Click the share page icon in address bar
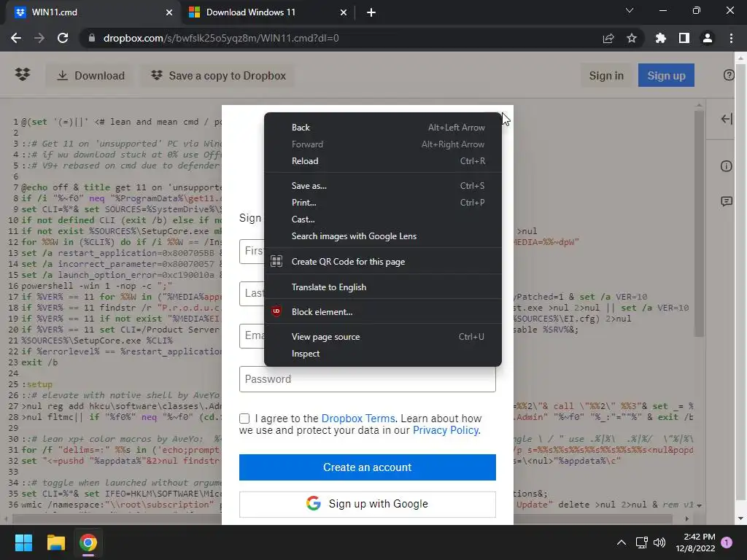Screen dimensions: 747x560 (x=608, y=38)
